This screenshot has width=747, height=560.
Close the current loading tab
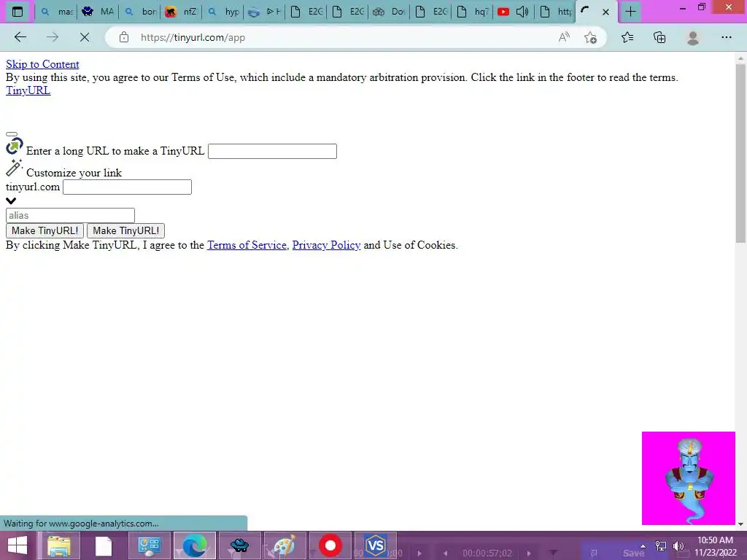605,12
